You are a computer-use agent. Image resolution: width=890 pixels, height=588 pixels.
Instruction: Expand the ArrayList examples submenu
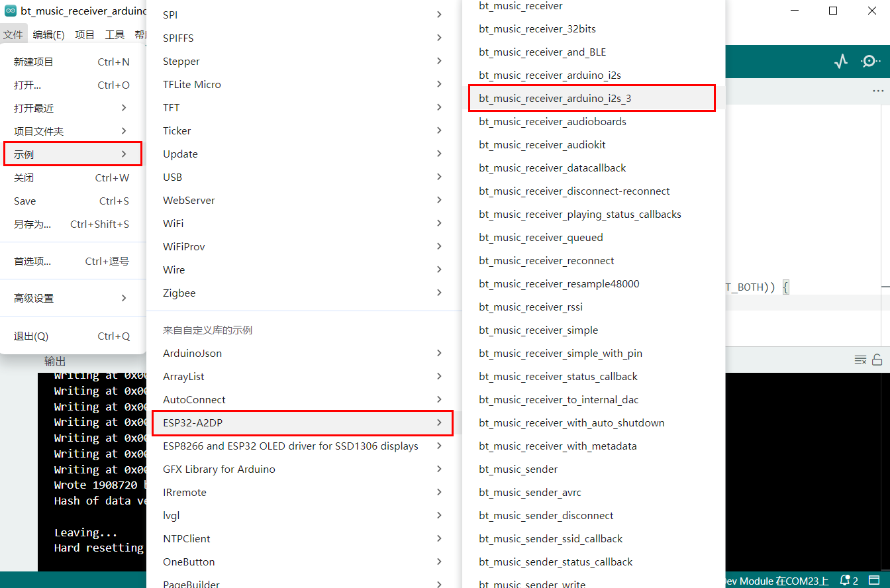pyautogui.click(x=303, y=376)
